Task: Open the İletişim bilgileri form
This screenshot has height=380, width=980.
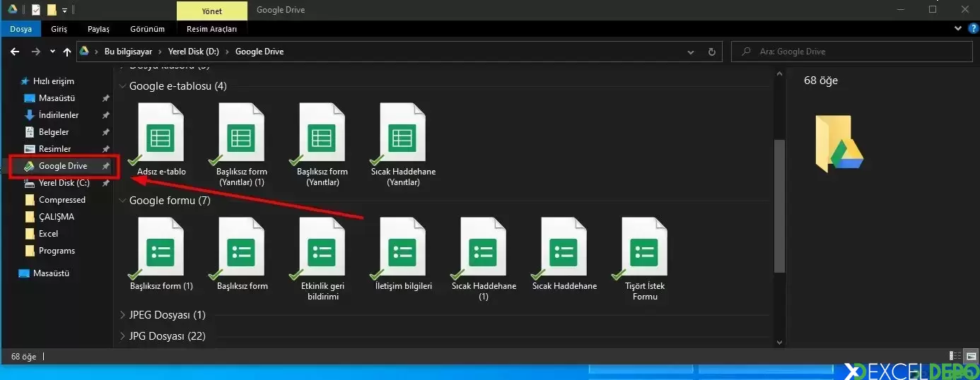Action: [402, 254]
